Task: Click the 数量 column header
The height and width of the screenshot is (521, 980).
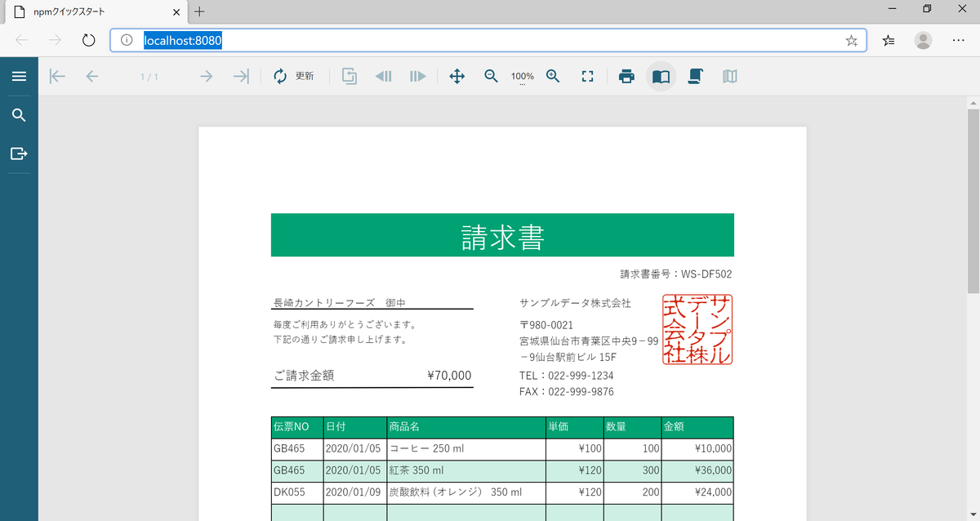Action: (x=633, y=428)
